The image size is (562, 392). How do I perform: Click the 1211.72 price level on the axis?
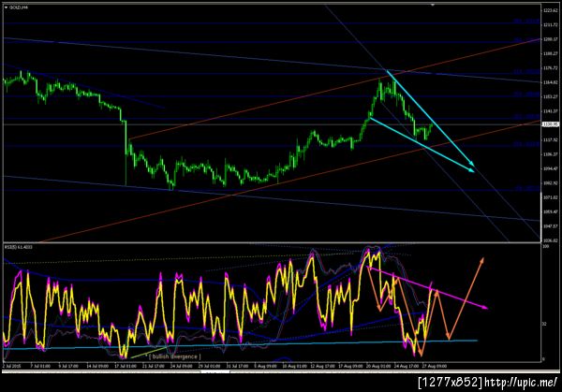(x=550, y=24)
